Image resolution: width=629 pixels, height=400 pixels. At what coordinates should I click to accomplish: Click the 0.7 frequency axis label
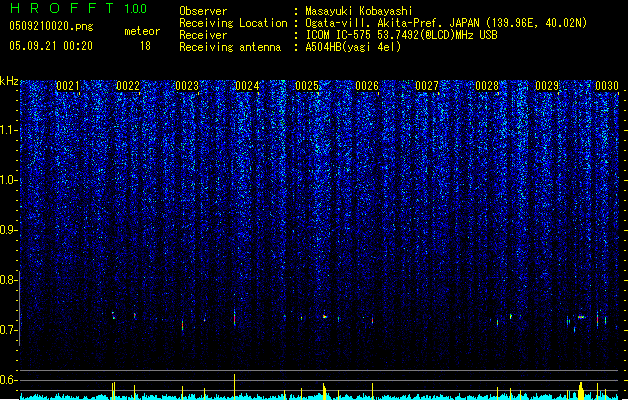9,330
